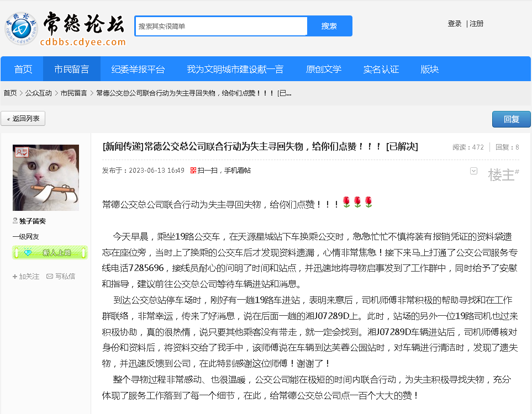Click the user icon beside 独子笛奏

15,221
